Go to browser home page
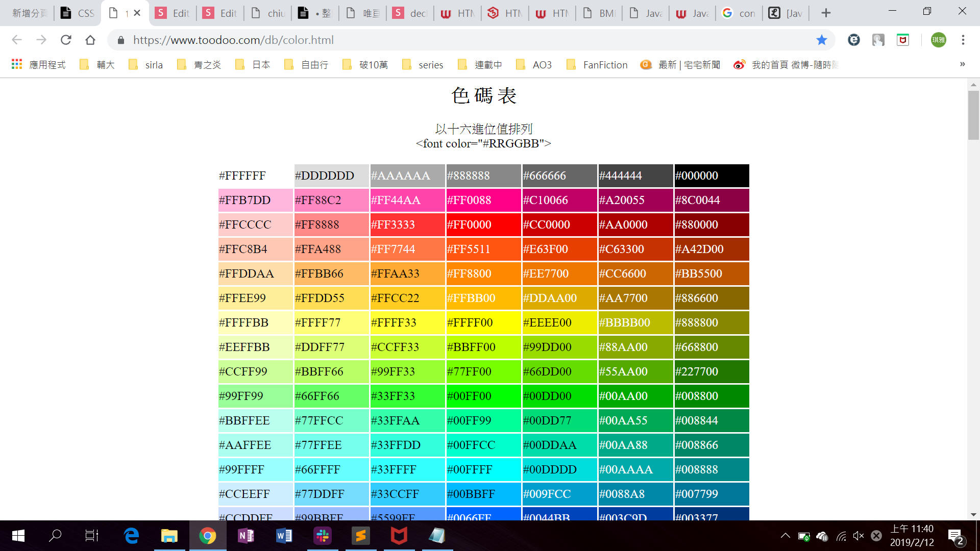The image size is (980, 551). [90, 40]
